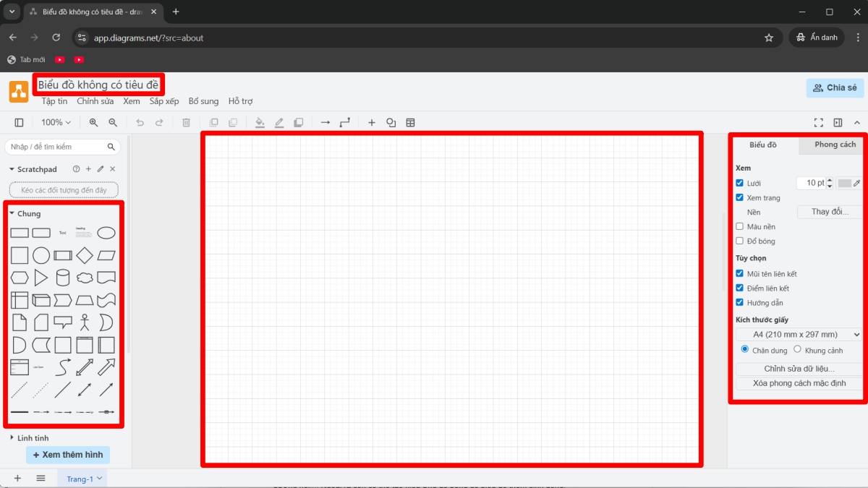Click the trash delete icon
Image resolution: width=868 pixels, height=488 pixels.
tap(186, 123)
